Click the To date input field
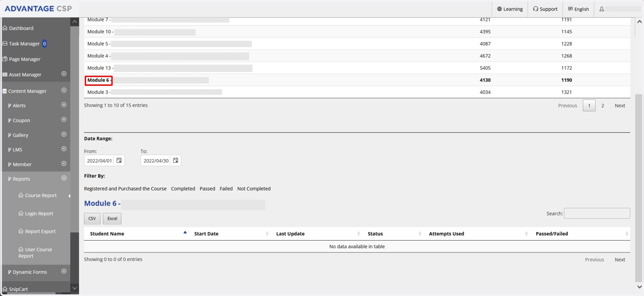The height and width of the screenshot is (296, 644). coord(156,161)
